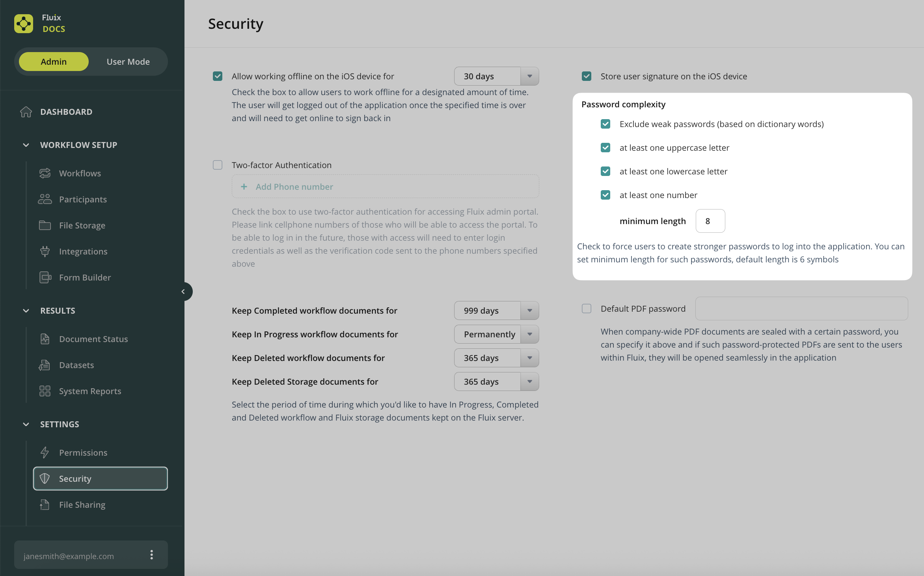Open Form Builder from its icon

[45, 277]
